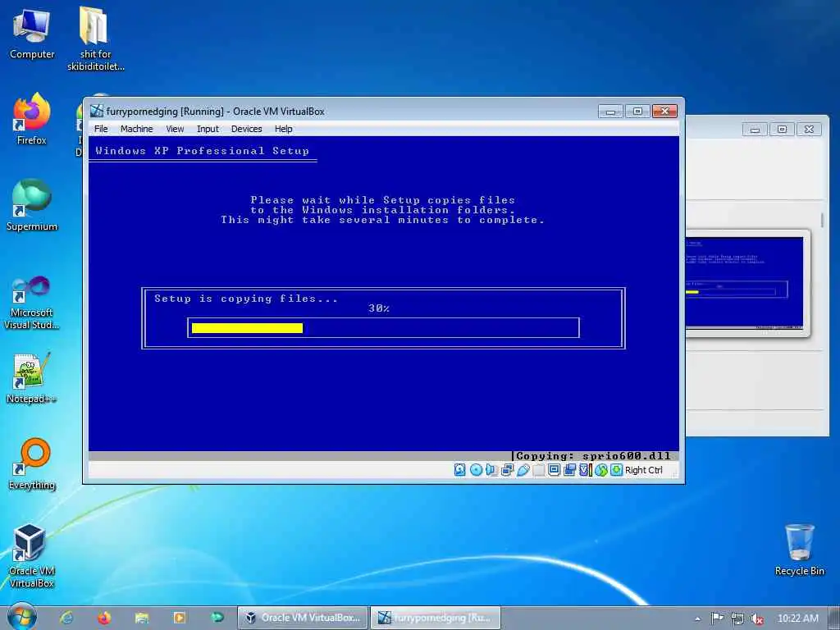Switch to Oracle VM VirtualBox Manager taskbar button
Screen dimensions: 840x630
click(303, 618)
